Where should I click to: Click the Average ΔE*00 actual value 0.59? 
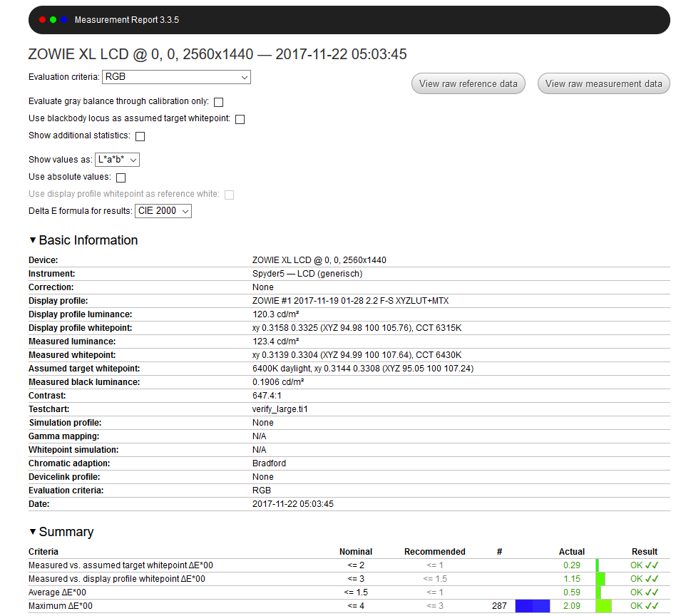click(x=572, y=592)
